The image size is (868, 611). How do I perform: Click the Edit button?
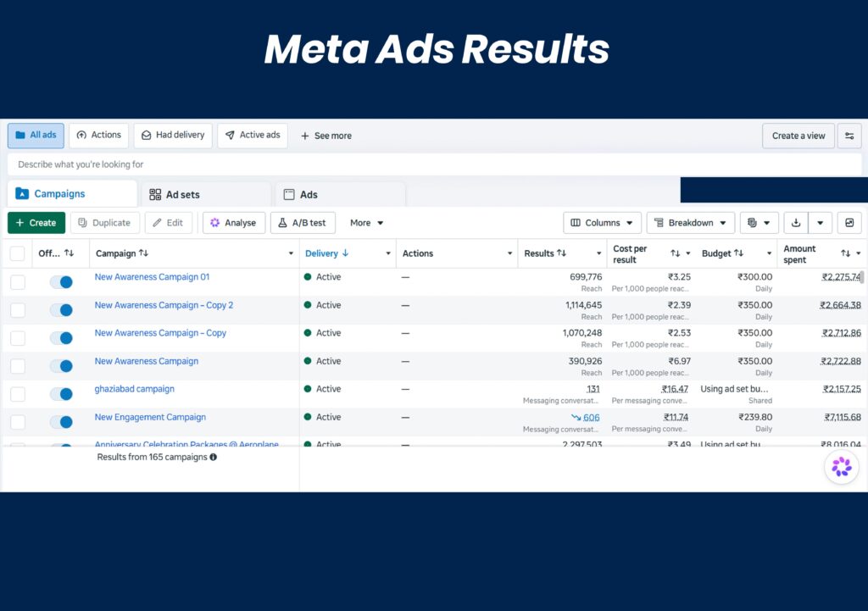[169, 223]
